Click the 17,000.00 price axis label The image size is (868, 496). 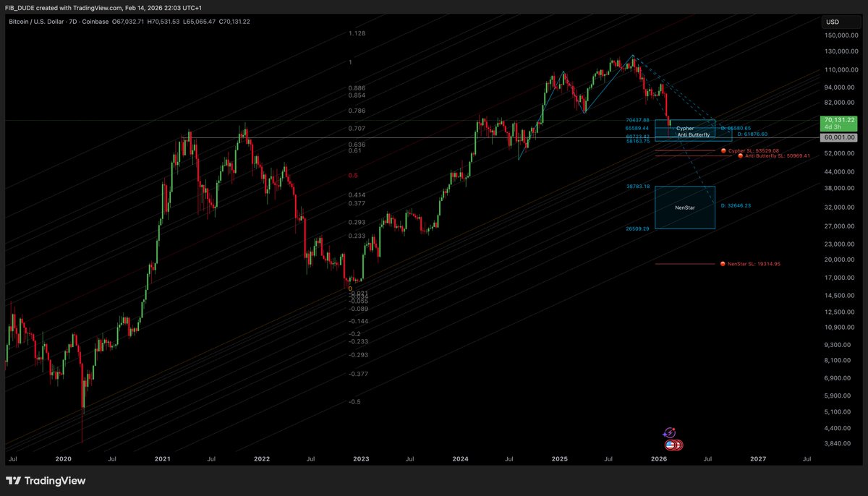(x=840, y=278)
